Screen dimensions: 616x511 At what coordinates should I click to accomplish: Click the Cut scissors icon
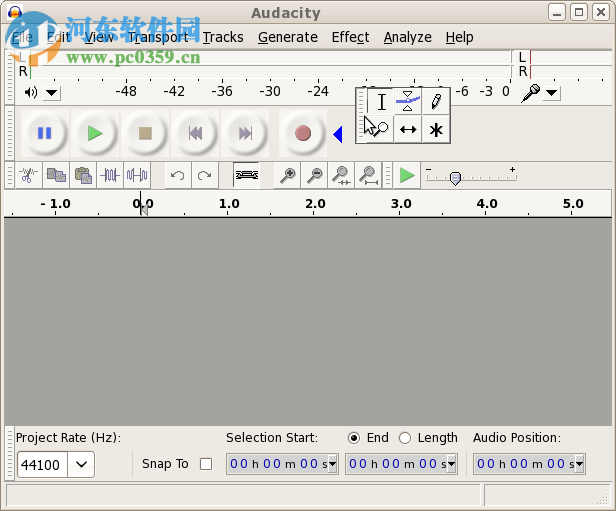[28, 175]
